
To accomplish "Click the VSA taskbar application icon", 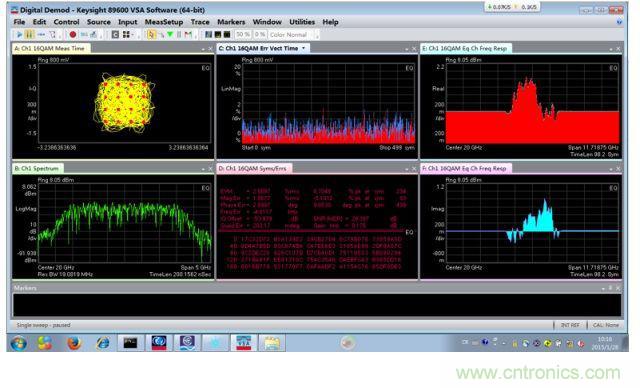I will [x=244, y=343].
